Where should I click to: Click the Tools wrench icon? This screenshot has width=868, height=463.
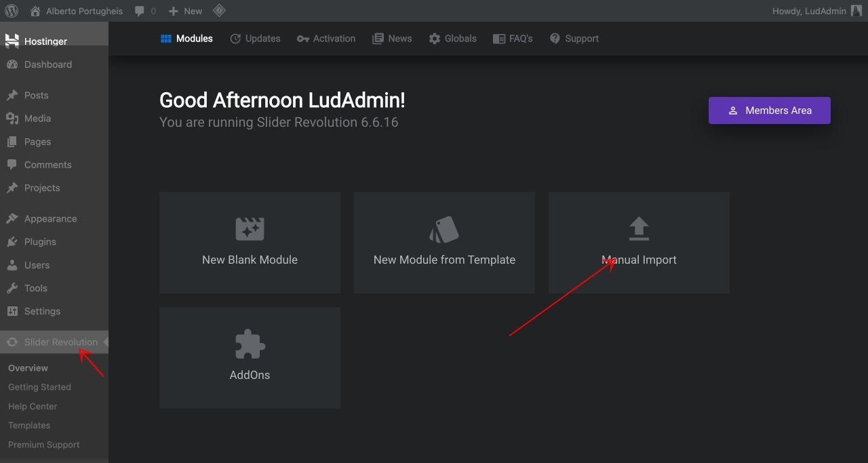(12, 288)
